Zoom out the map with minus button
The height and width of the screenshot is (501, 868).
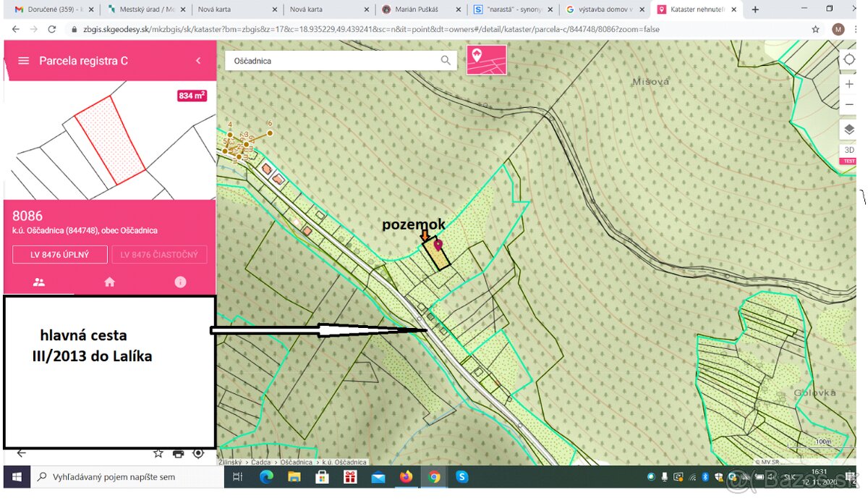click(849, 105)
